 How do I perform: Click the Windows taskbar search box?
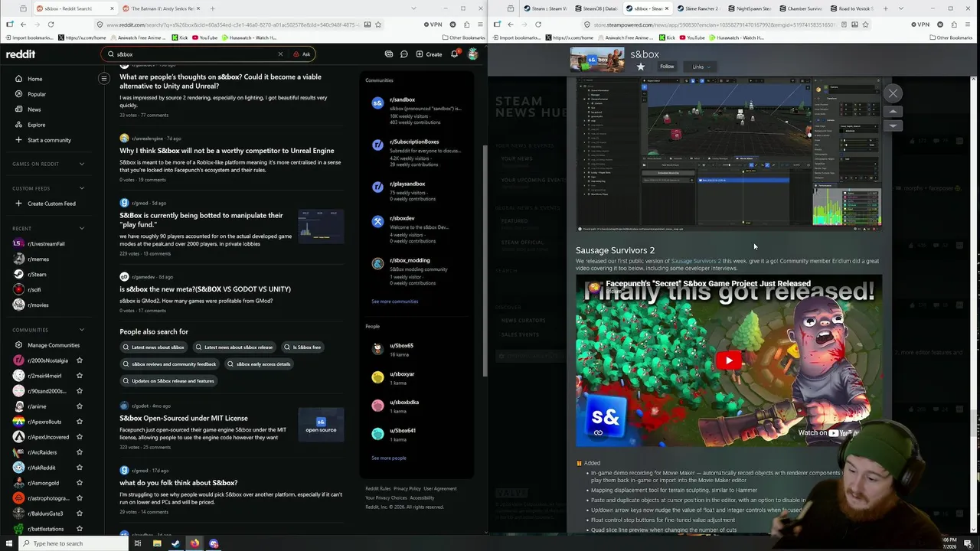(x=73, y=543)
